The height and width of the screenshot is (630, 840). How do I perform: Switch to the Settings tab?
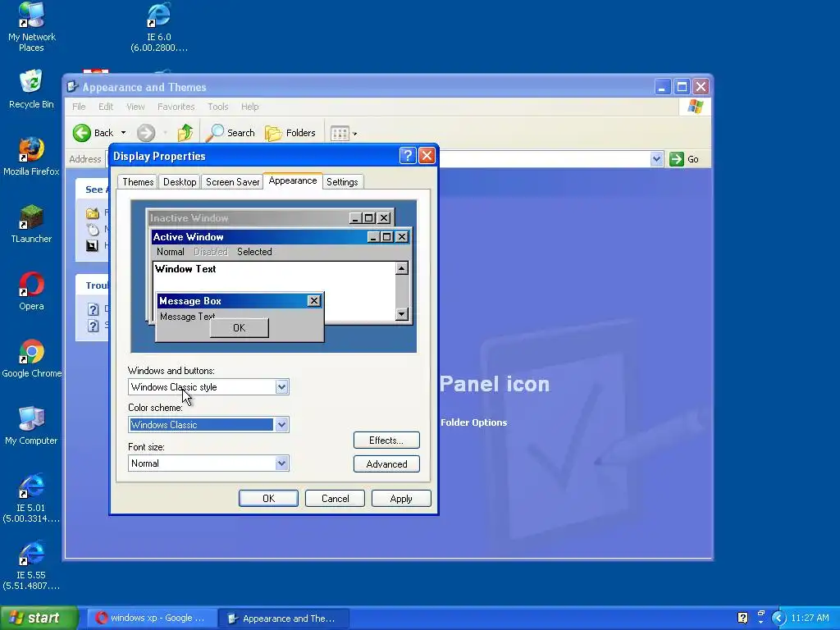click(342, 181)
